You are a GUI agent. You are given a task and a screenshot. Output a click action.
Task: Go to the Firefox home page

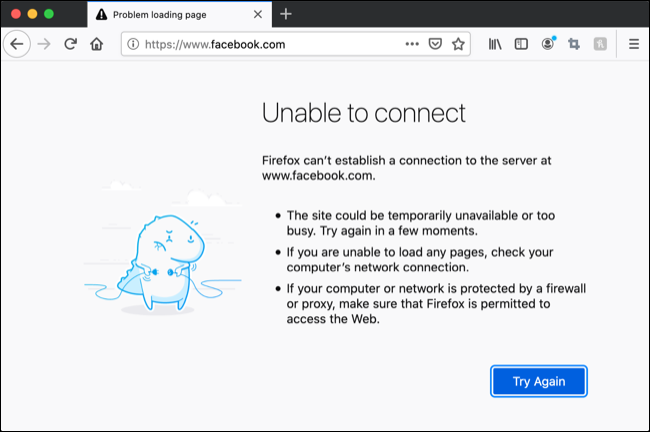coord(97,44)
